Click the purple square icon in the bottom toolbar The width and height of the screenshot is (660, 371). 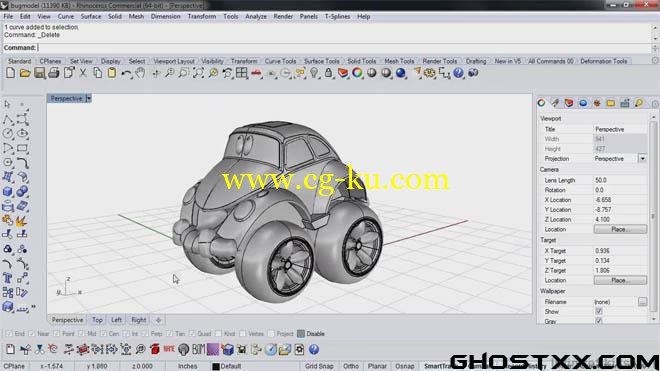pyautogui.click(x=213, y=349)
